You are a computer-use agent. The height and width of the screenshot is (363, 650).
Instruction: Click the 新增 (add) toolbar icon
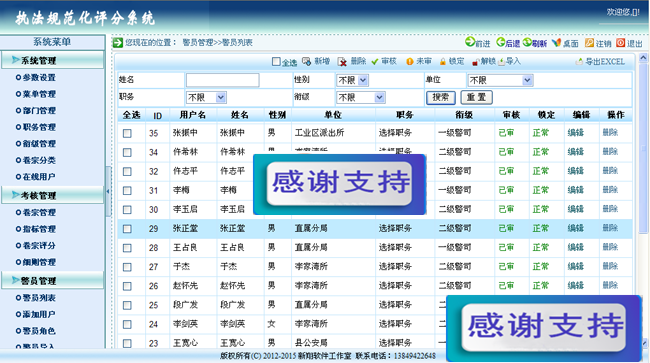tap(306, 62)
